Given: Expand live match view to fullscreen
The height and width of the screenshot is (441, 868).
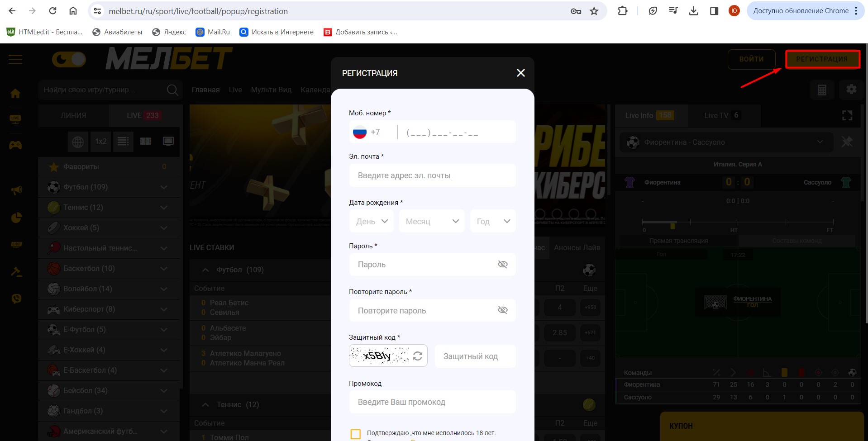Looking at the screenshot, I should point(847,116).
